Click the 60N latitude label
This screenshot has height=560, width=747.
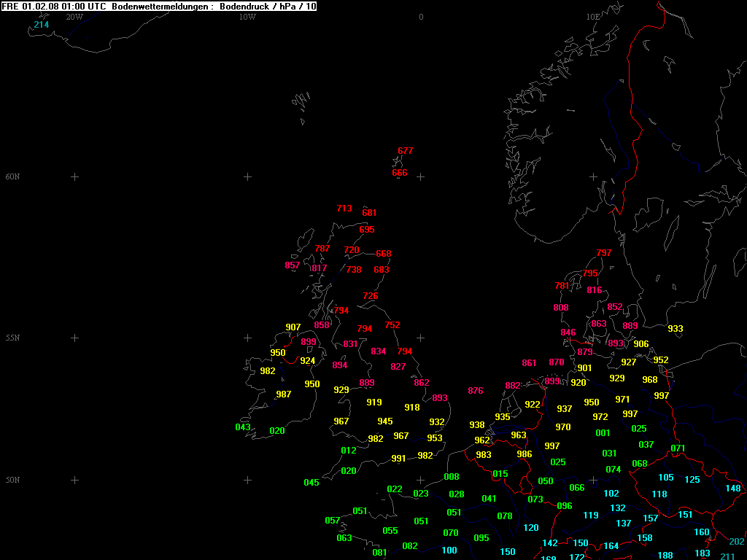tap(13, 177)
